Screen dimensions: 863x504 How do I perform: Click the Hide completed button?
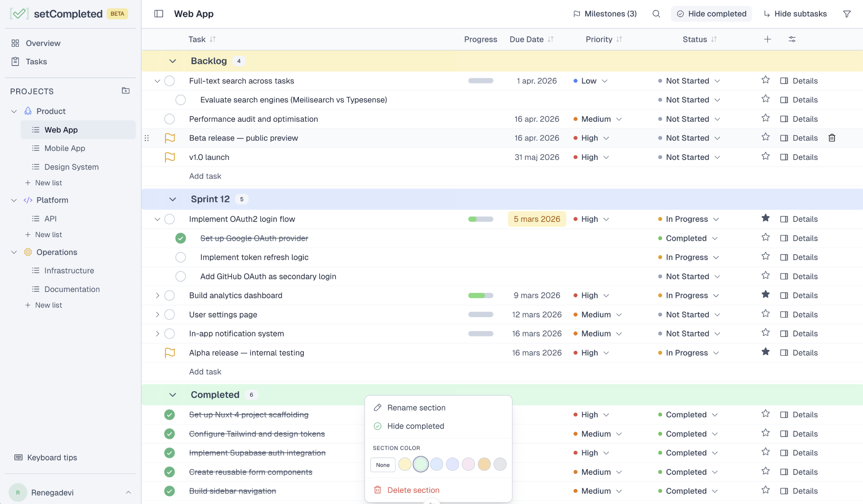711,13
